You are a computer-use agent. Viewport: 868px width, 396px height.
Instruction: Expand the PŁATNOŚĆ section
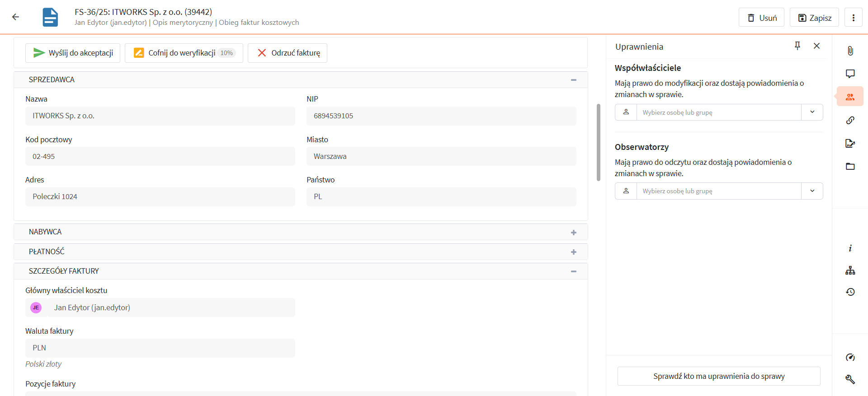(573, 252)
